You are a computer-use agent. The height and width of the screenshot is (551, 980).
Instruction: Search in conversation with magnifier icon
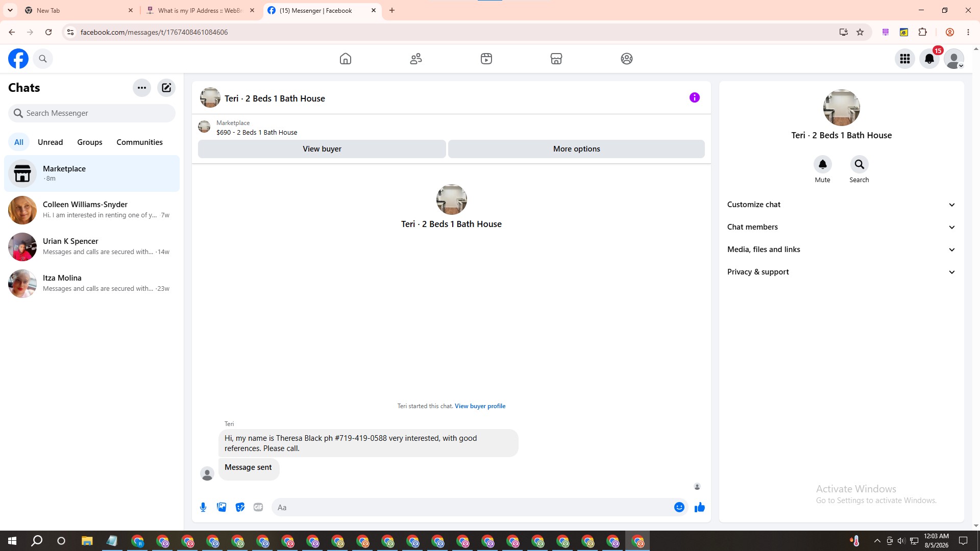859,164
